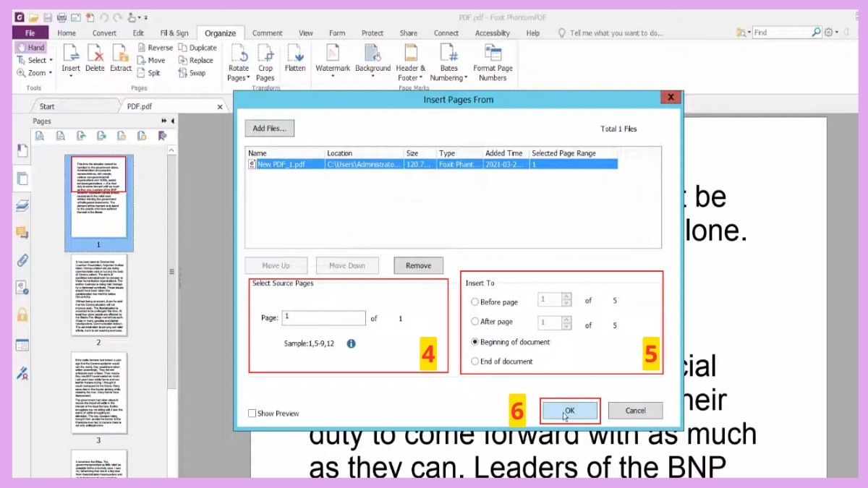Click the Replace pages tool

coord(196,60)
